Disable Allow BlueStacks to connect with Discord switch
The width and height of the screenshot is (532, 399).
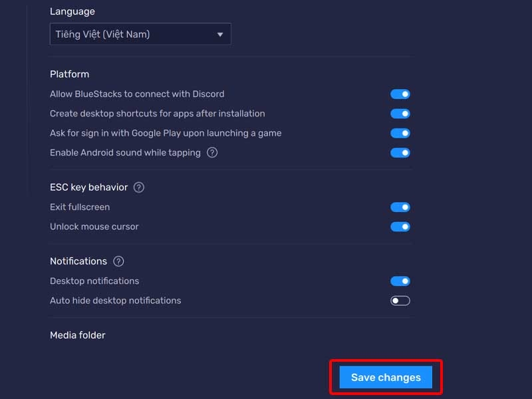point(400,94)
